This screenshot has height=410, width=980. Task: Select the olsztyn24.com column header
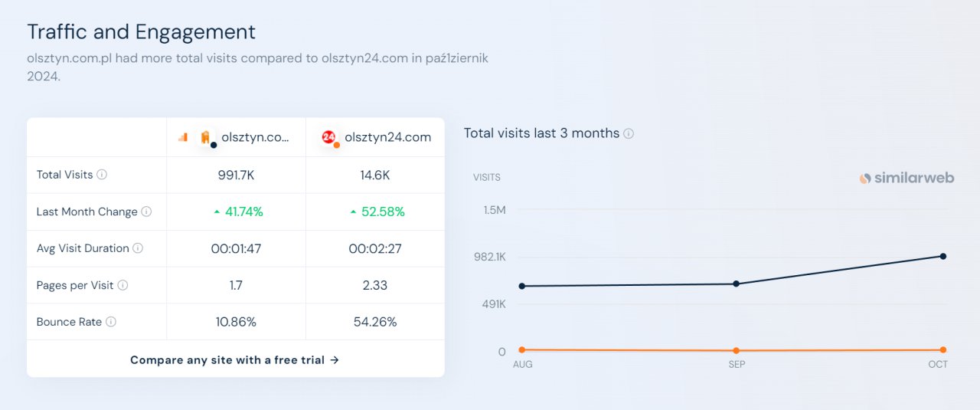point(375,137)
